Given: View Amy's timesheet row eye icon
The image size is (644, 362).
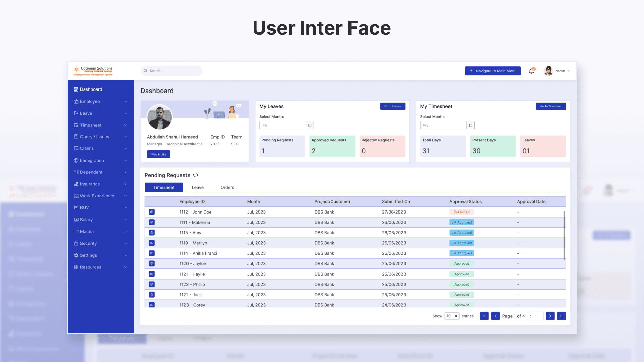Looking at the screenshot, I should pos(152,233).
